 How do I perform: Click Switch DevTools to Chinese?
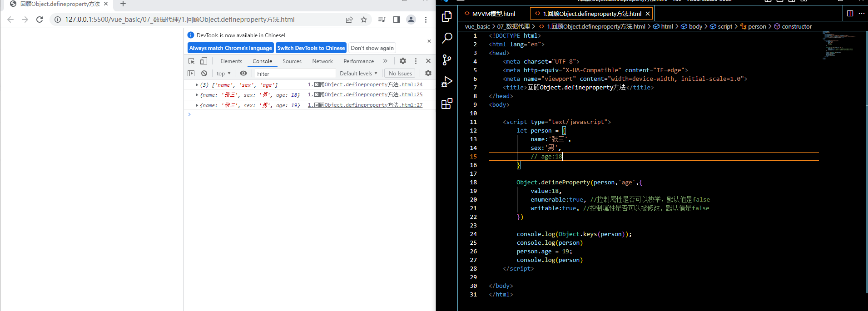[x=311, y=48]
